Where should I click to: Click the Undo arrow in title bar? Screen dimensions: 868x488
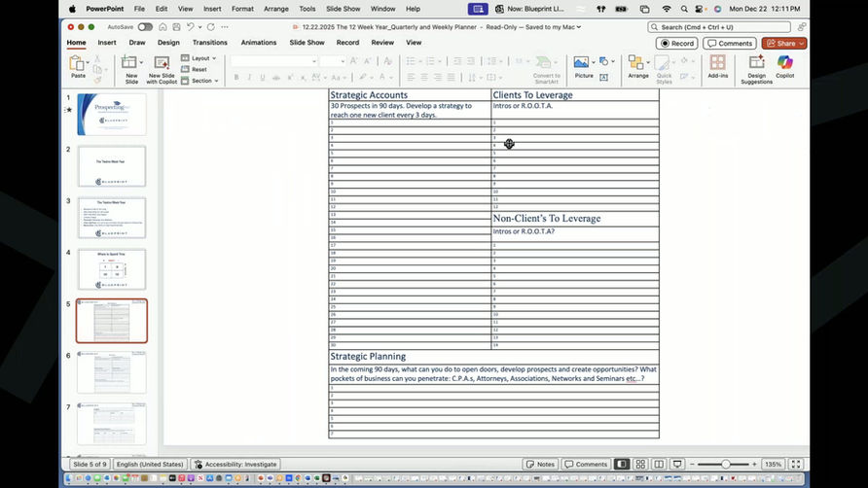(191, 26)
